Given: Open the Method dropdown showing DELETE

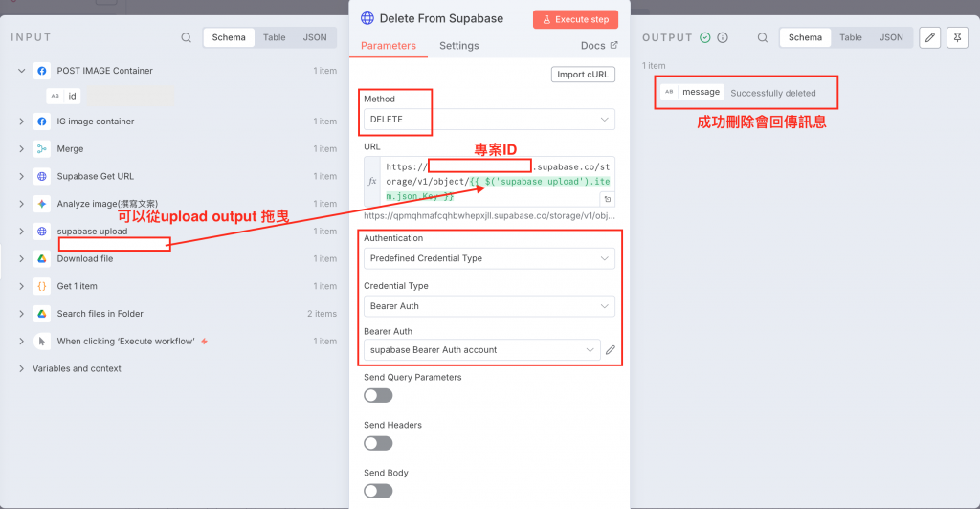Looking at the screenshot, I should click(x=489, y=120).
